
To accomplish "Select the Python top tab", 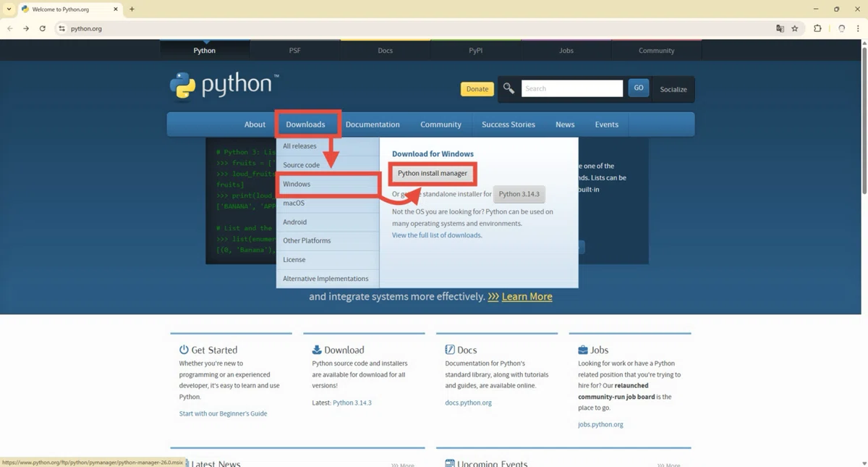I will click(205, 50).
